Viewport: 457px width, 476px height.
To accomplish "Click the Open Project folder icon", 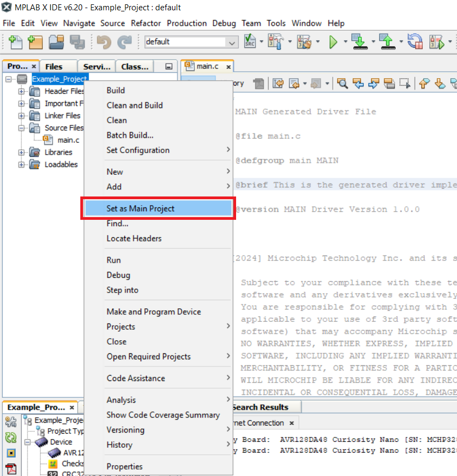I will point(56,42).
